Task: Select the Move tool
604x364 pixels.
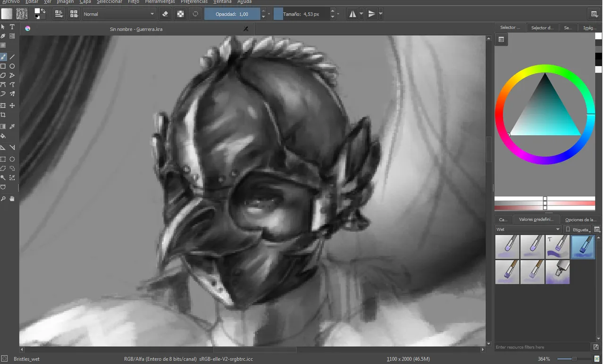Action: click(12, 106)
